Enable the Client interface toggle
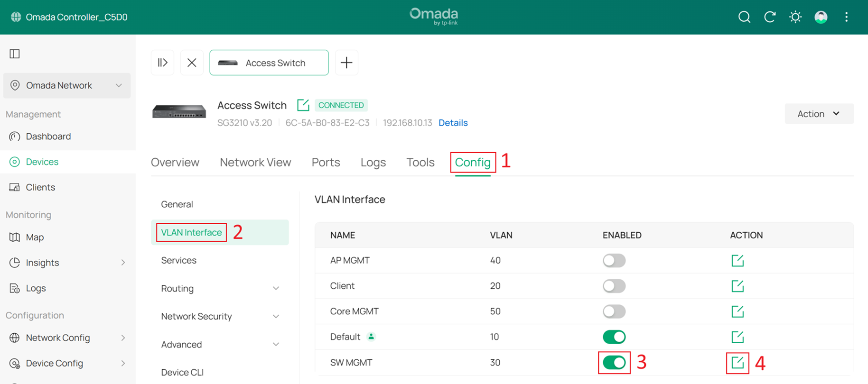 coord(614,286)
